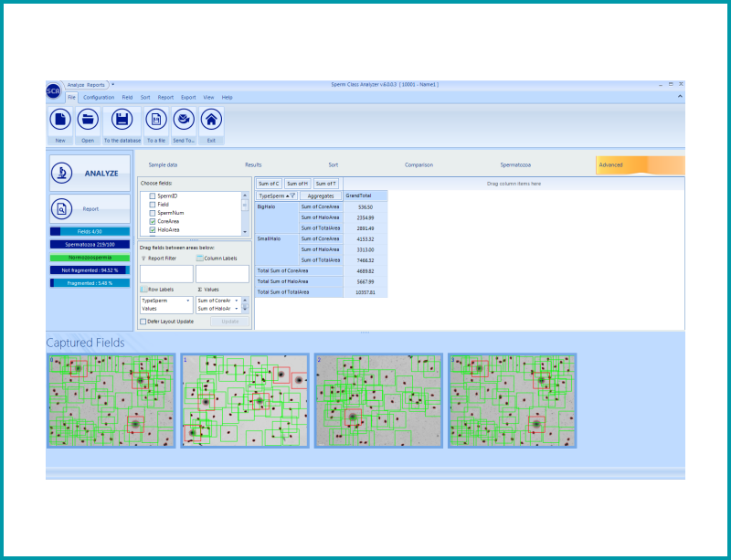Screen dimensions: 731x560
Task: Click the Report Filter drop area box
Action: pyautogui.click(x=166, y=274)
